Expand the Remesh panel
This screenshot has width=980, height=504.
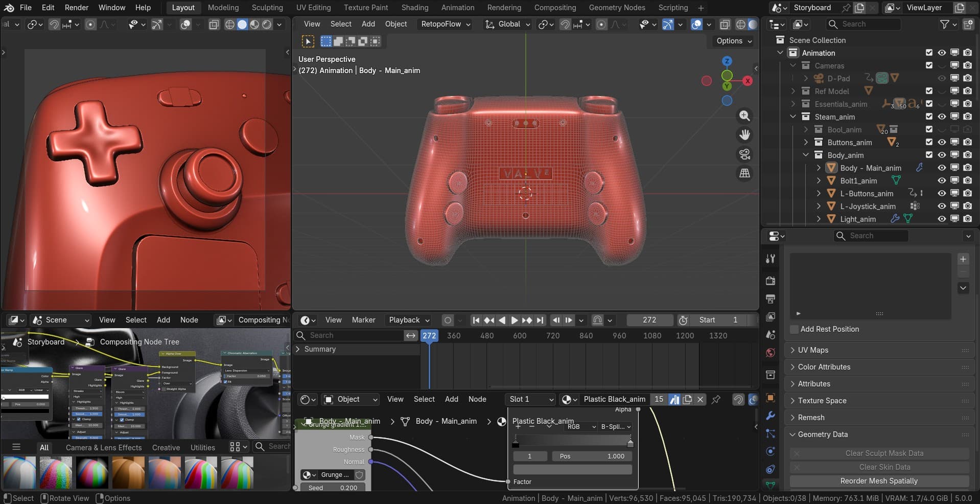pyautogui.click(x=879, y=418)
